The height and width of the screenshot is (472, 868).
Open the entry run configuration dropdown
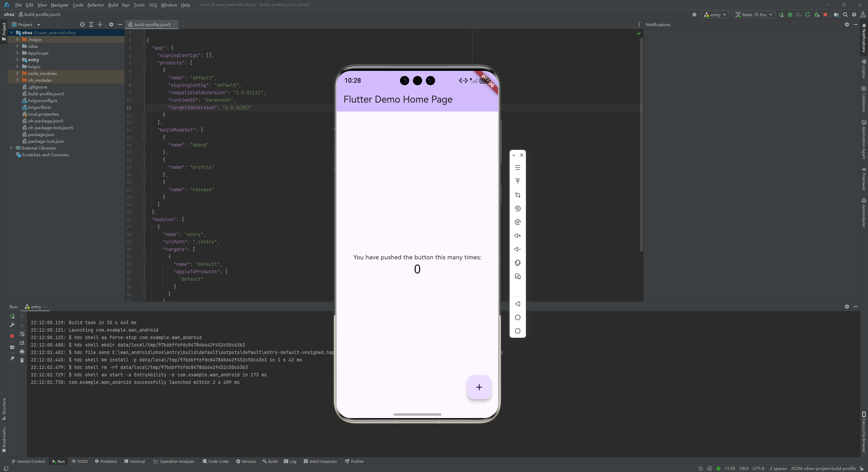pos(715,15)
